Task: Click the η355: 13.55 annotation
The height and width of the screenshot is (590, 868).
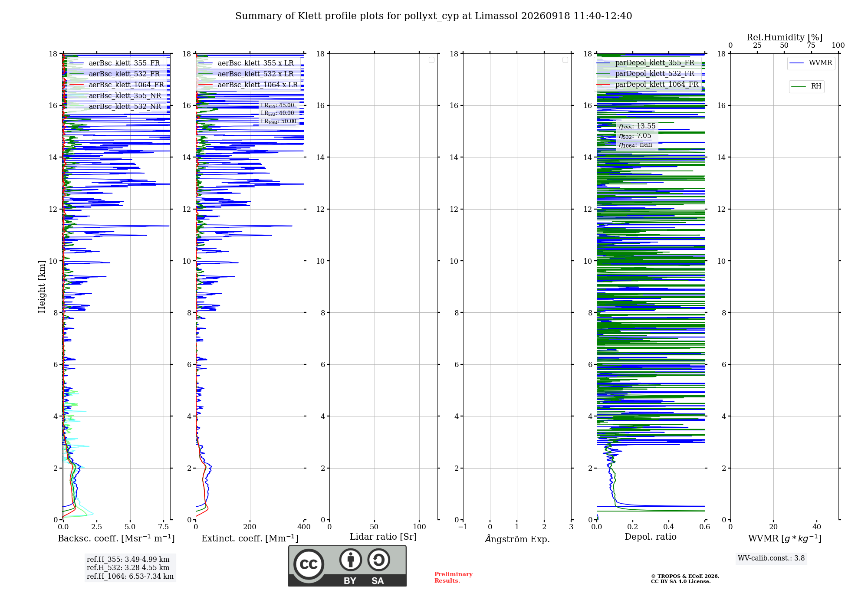Action: click(x=637, y=126)
